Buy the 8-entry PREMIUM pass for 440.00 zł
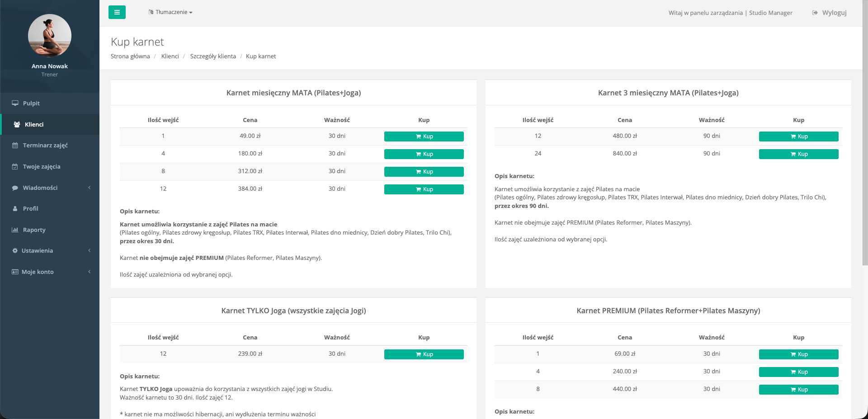This screenshot has height=419, width=868. 798,390
